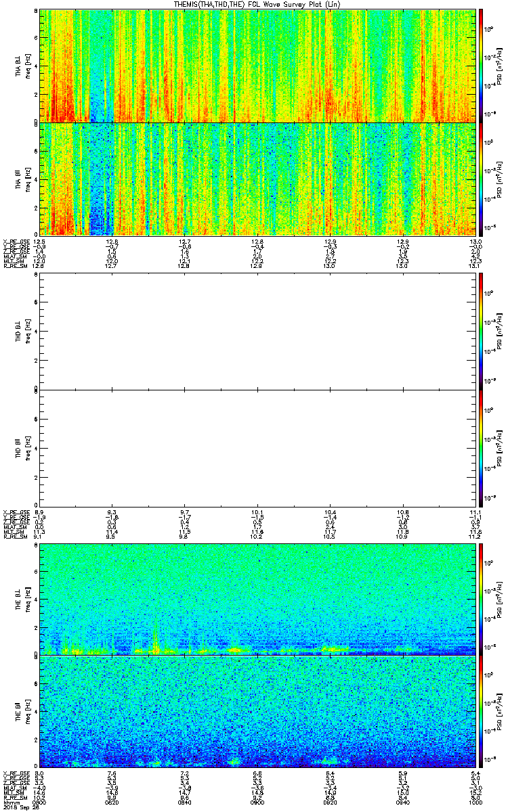Image resolution: width=508 pixels, height=812 pixels.
Task: Click the THEMIS FGL Wave Survey Plot title
Action: pos(258,5)
